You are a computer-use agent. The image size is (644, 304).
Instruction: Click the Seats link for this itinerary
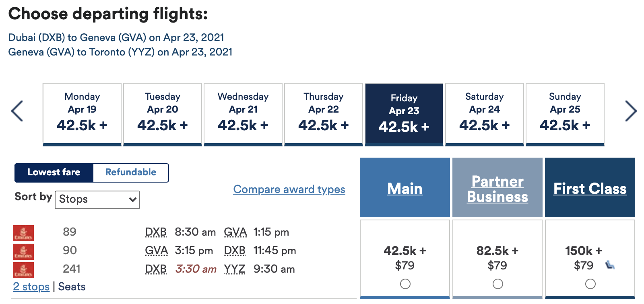click(72, 287)
